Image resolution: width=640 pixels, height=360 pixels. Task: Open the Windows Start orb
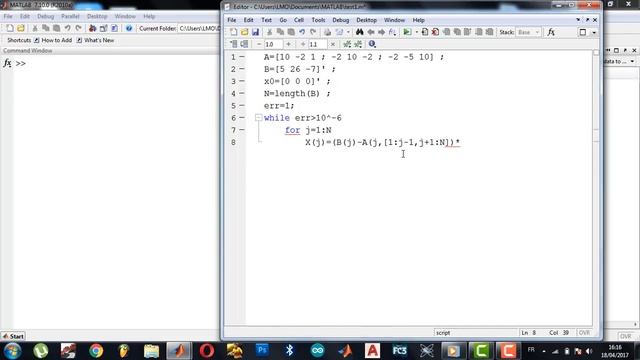[12, 351]
